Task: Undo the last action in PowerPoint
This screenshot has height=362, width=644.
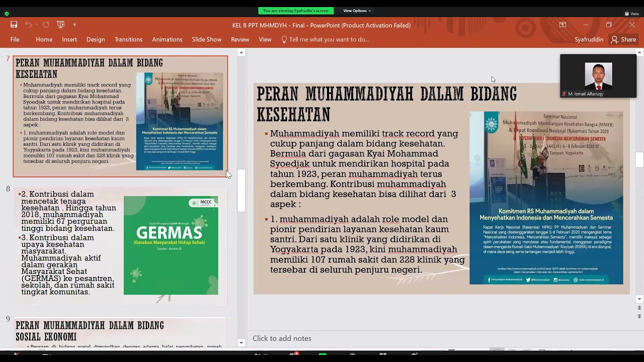Action: 28,25
